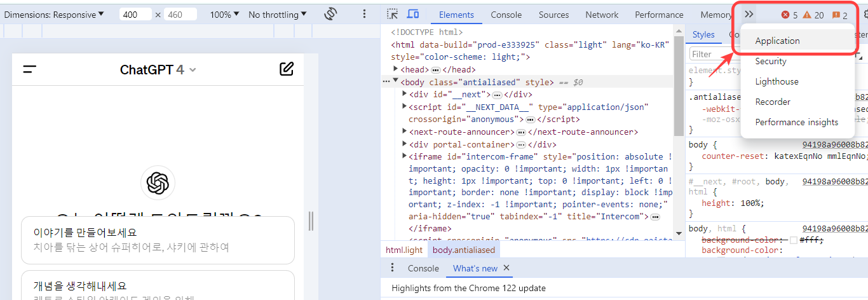Click the html.light breadcrumb
The height and width of the screenshot is (300, 868).
(x=404, y=250)
